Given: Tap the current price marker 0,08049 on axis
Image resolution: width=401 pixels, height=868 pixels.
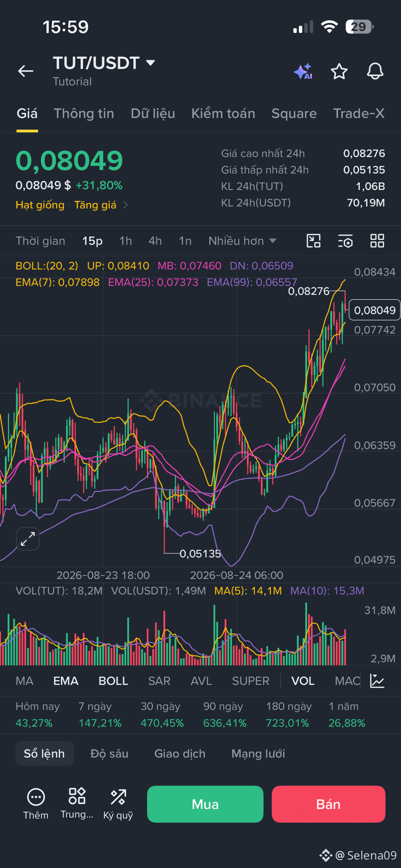Looking at the screenshot, I should 375,310.
